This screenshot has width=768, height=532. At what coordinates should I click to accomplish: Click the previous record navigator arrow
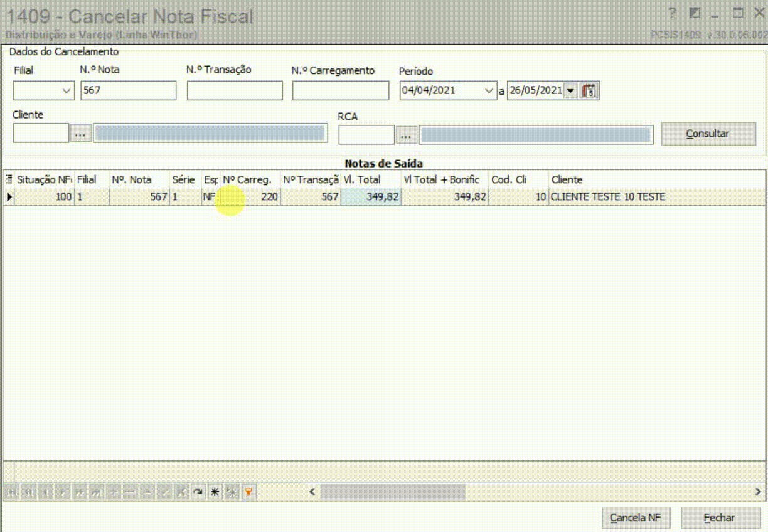point(45,492)
